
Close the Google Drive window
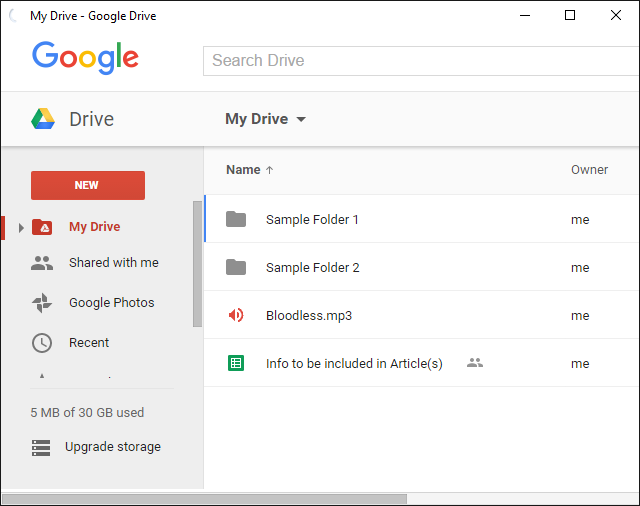[x=616, y=16]
